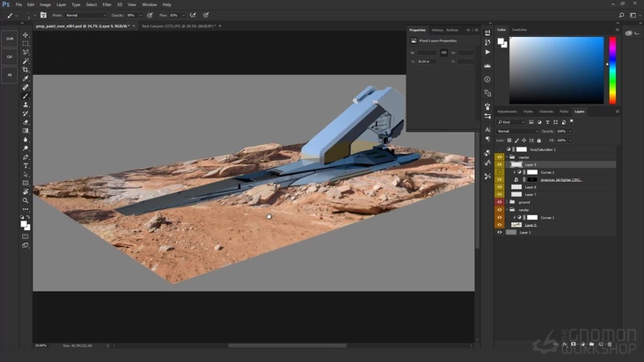Viewport: 644px width, 362px height.
Task: Open the Window menu
Action: (x=149, y=4)
